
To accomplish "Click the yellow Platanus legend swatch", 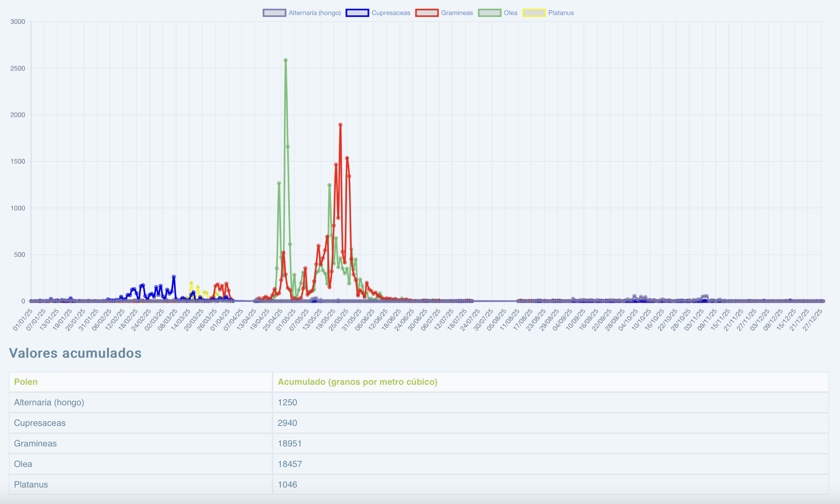I will pos(534,13).
